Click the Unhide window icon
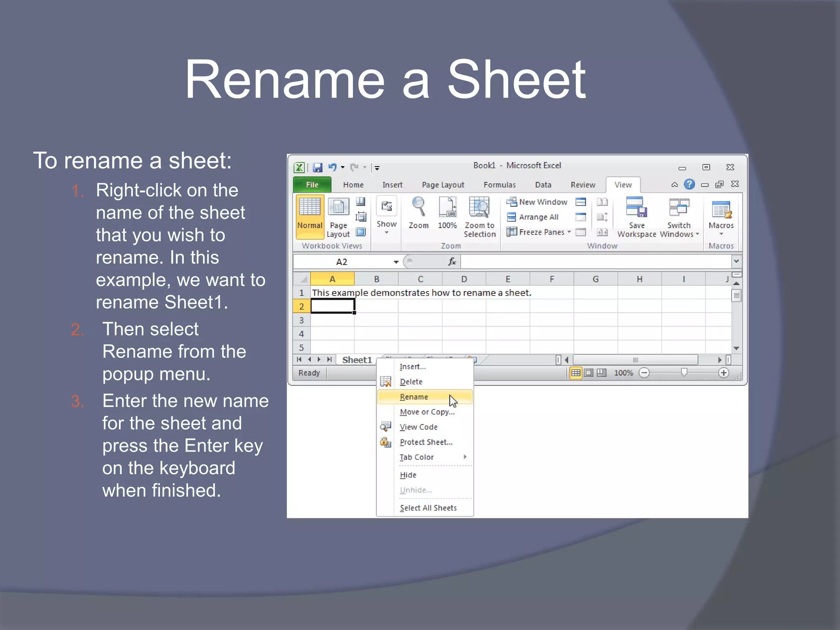 point(580,232)
